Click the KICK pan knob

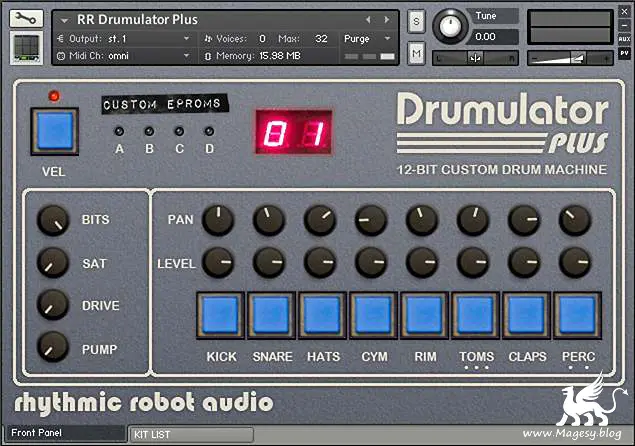point(218,220)
